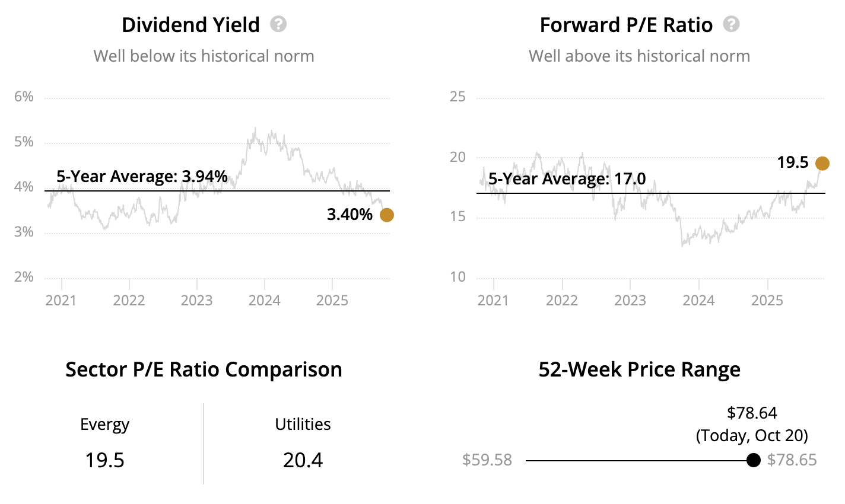Click the $59.58 52-week low label
Image resolution: width=845 pixels, height=504 pixels.
(x=487, y=460)
